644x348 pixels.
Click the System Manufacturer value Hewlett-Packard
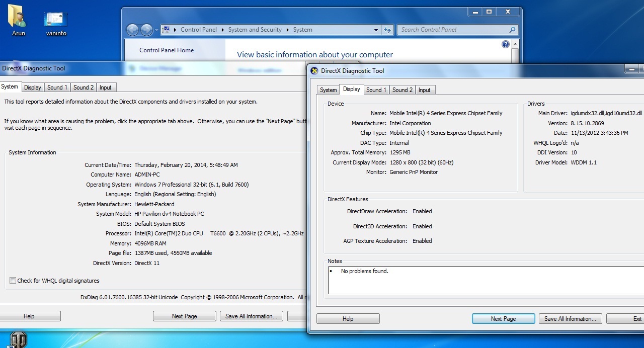coord(154,204)
